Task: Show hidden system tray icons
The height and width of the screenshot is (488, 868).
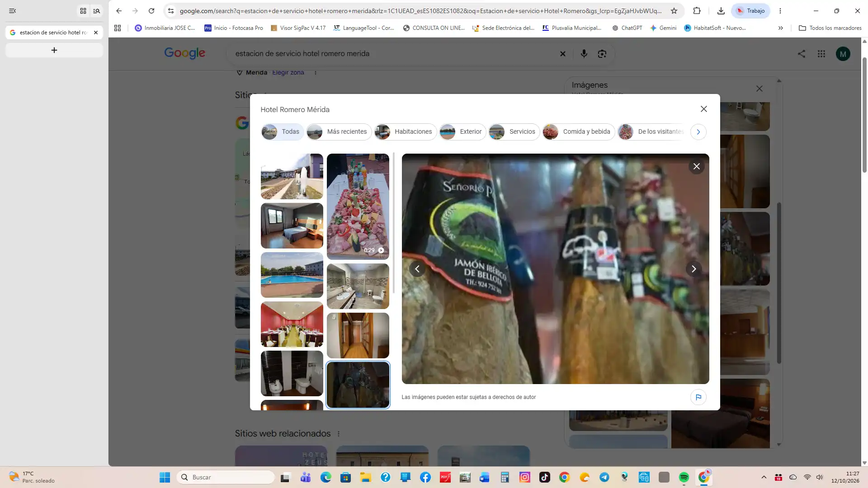Action: pos(764,477)
